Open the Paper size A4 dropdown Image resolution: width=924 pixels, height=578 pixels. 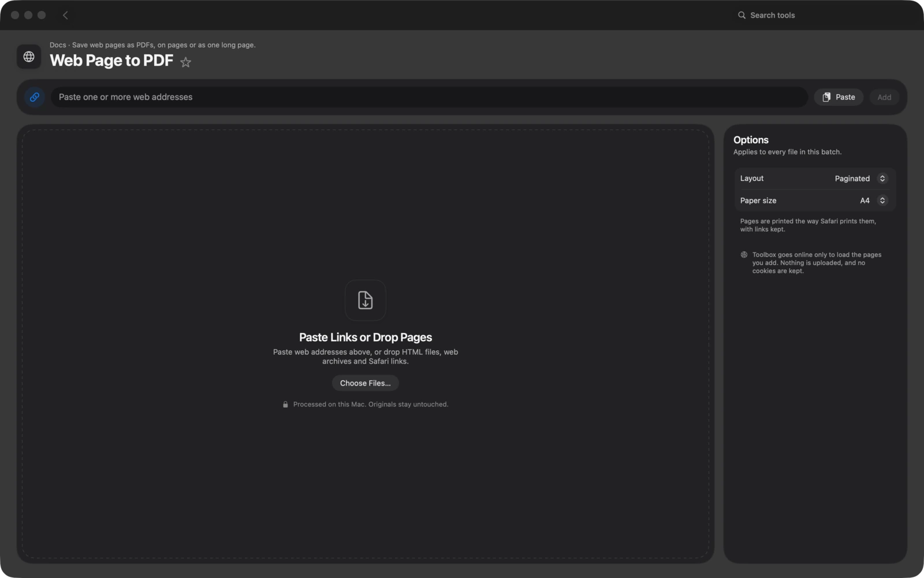[873, 201]
